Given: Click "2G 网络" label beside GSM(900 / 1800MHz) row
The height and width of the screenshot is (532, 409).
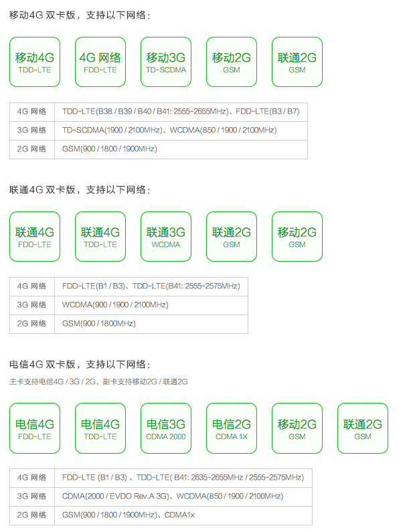Looking at the screenshot, I should point(32,324).
